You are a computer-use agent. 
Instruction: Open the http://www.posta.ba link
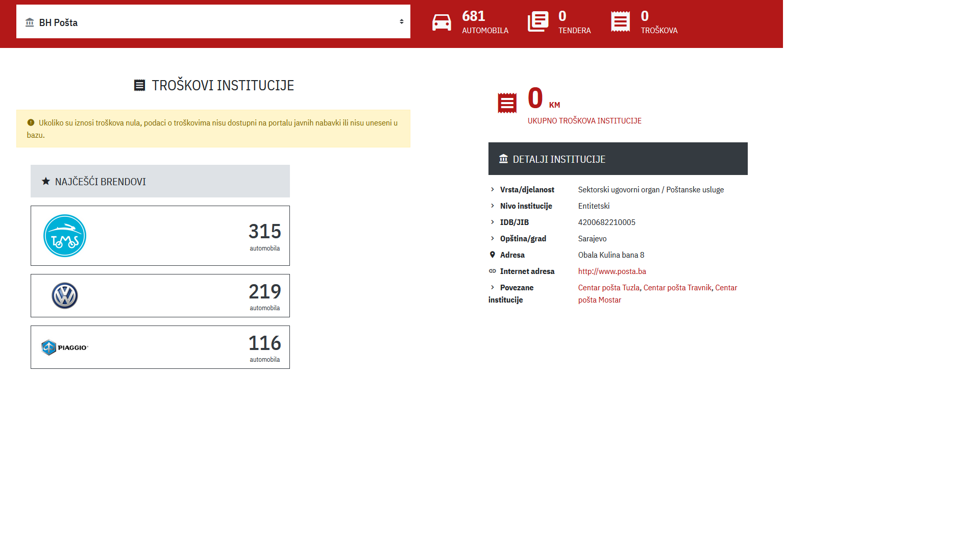pyautogui.click(x=612, y=271)
